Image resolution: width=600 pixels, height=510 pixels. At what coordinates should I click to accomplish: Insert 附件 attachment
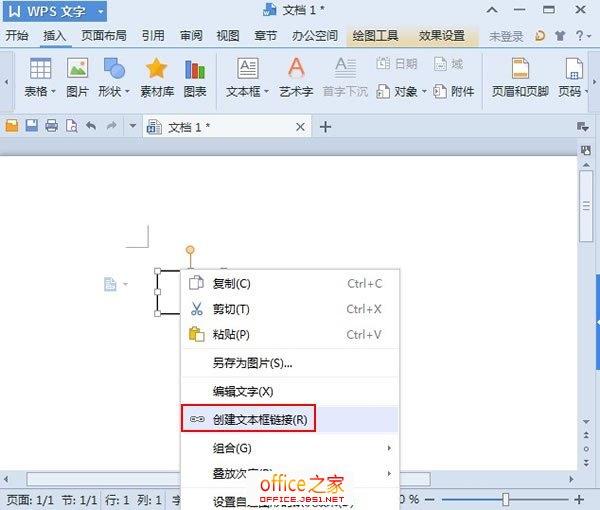(453, 91)
